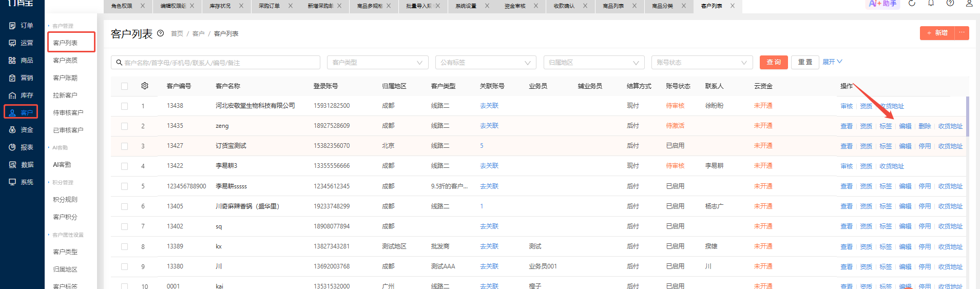The width and height of the screenshot is (980, 289).
Task: Open the 营销 module in left sidebar
Action: click(x=22, y=78)
